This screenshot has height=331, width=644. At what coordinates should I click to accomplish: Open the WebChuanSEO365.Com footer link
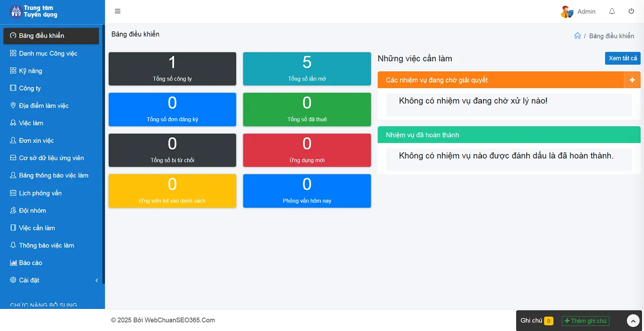click(x=180, y=320)
